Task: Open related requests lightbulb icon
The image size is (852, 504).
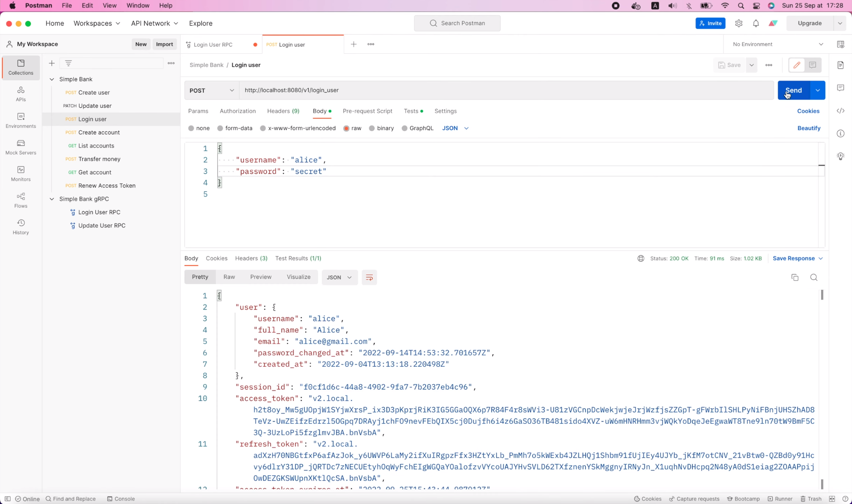Action: 841,156
